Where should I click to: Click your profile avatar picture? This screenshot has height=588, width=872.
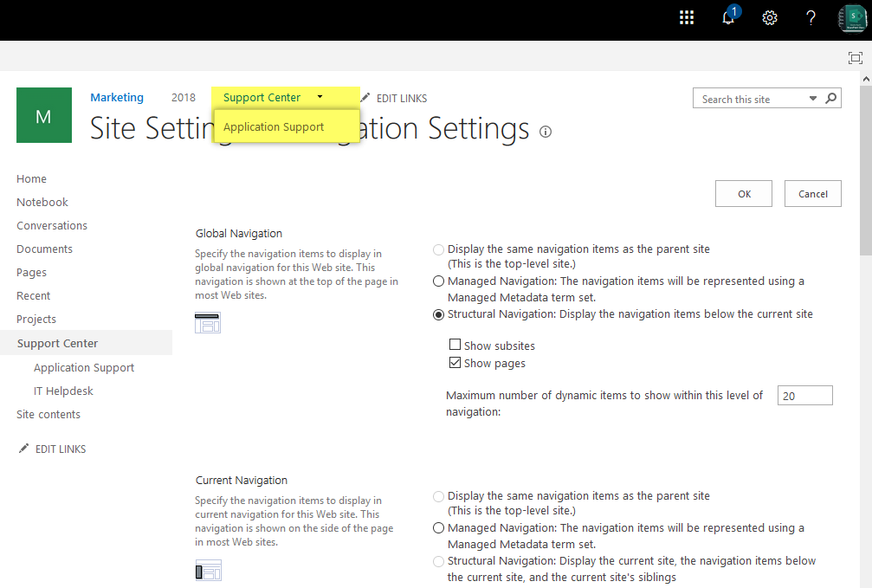[851, 17]
